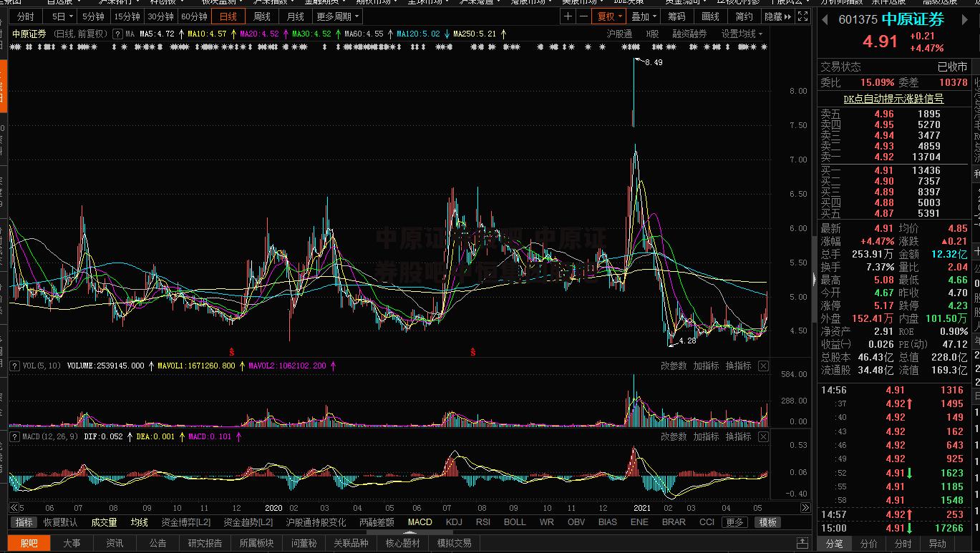Click 模板 template button

(767, 522)
